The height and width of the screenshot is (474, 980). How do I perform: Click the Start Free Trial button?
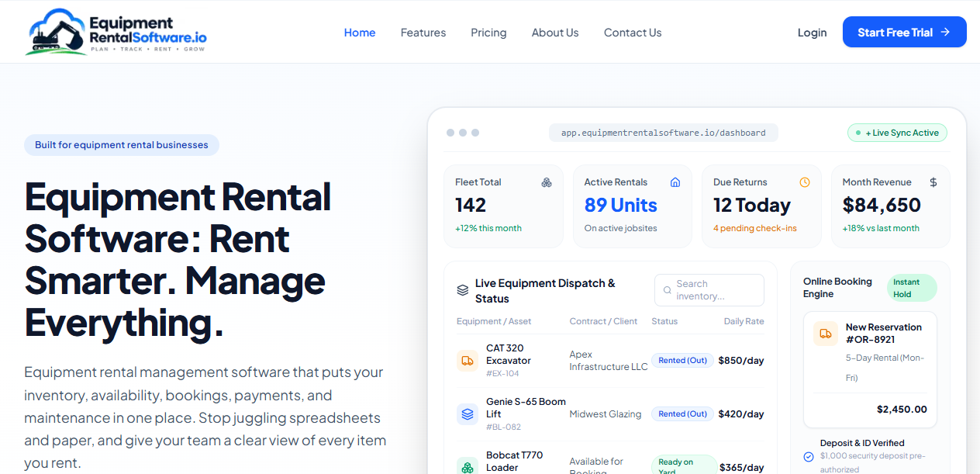tap(905, 32)
